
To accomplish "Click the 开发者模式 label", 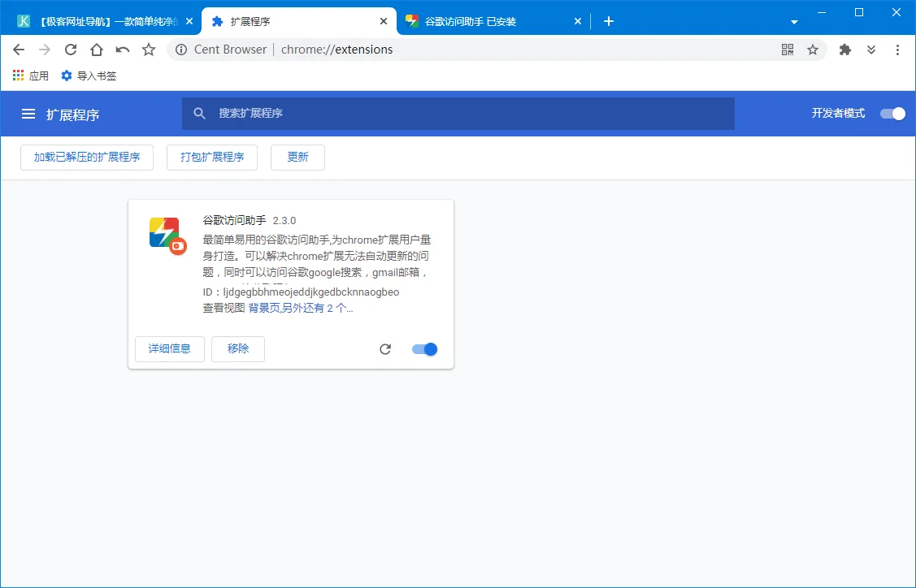I will pyautogui.click(x=838, y=113).
